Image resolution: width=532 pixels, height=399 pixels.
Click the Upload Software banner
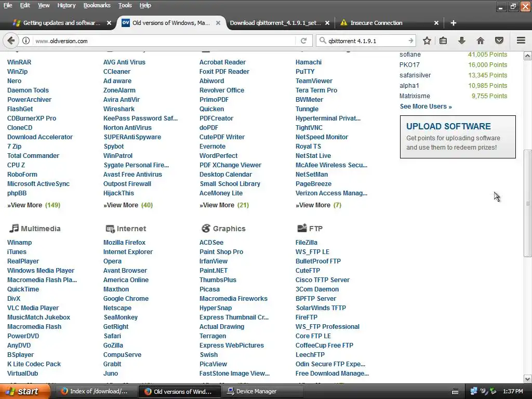click(458, 137)
